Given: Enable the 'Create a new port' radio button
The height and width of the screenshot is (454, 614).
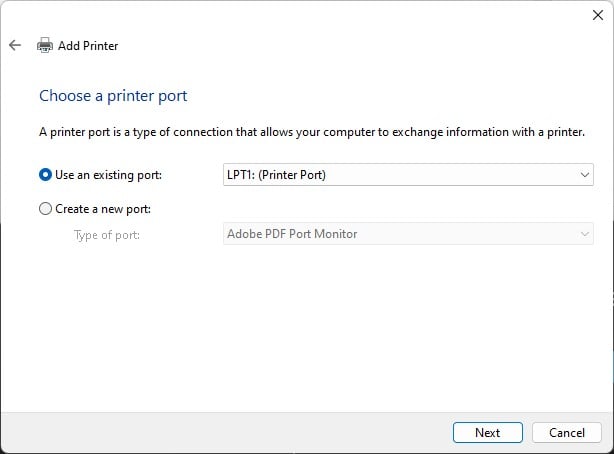Looking at the screenshot, I should (45, 209).
